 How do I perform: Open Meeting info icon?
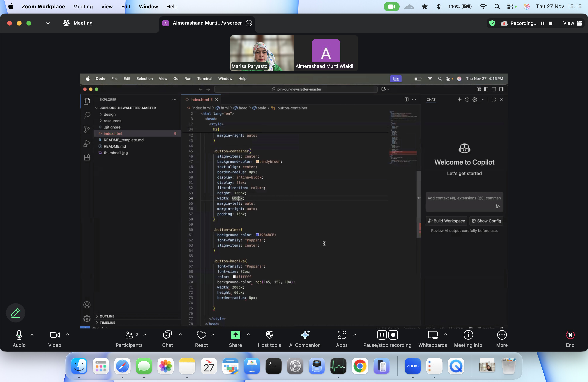tap(468, 335)
